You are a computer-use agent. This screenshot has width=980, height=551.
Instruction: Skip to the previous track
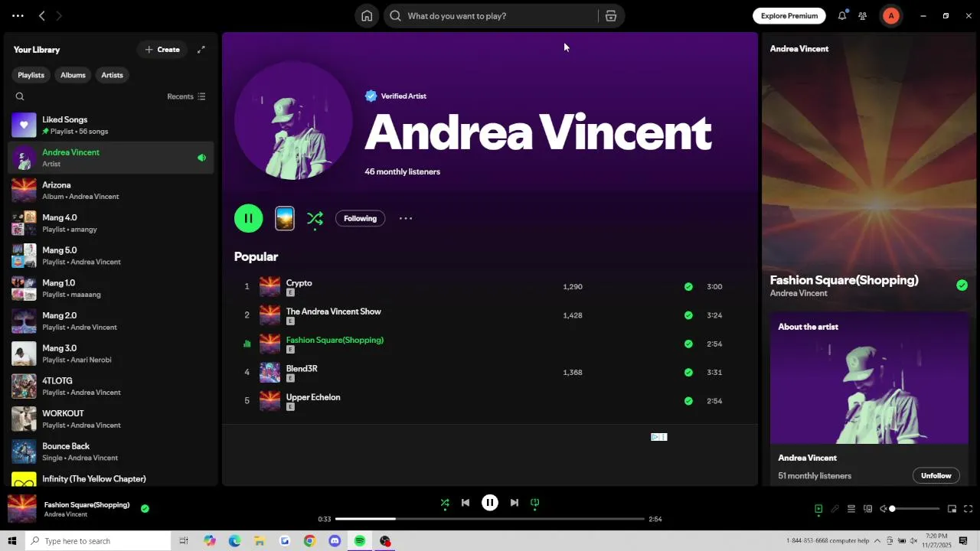tap(465, 503)
